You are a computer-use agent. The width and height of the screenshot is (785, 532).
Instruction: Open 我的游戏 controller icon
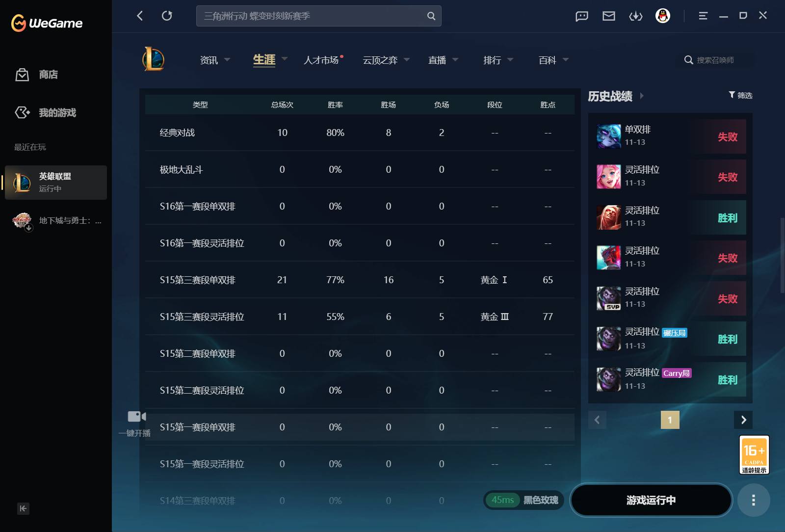22,112
